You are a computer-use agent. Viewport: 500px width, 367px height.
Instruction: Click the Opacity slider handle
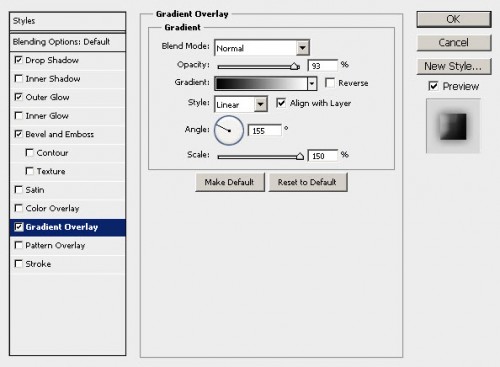295,66
